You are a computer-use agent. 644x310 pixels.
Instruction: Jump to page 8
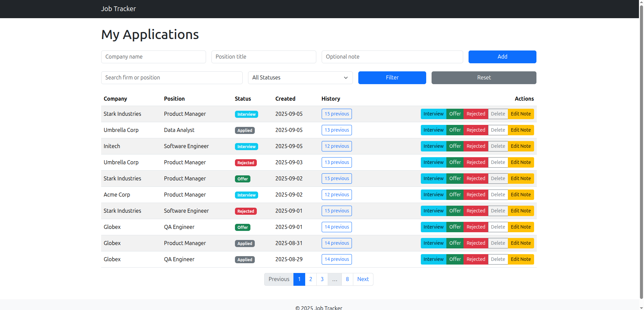pyautogui.click(x=347, y=279)
